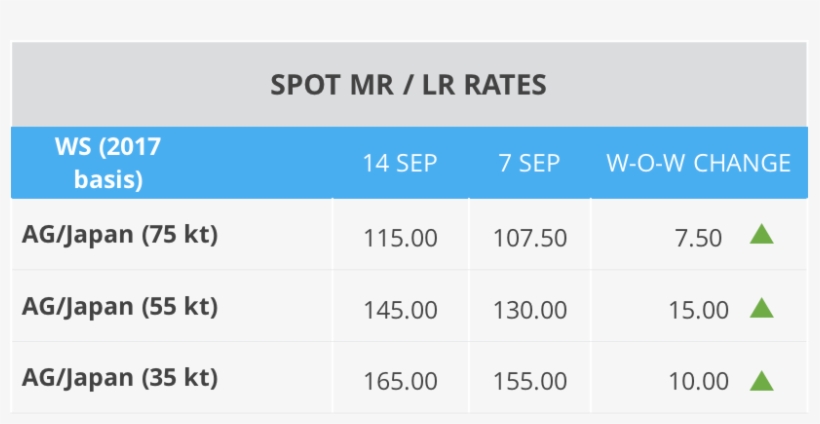820x424 pixels.
Task: Click the SPOT MR / LR RATES title
Action: [x=408, y=85]
